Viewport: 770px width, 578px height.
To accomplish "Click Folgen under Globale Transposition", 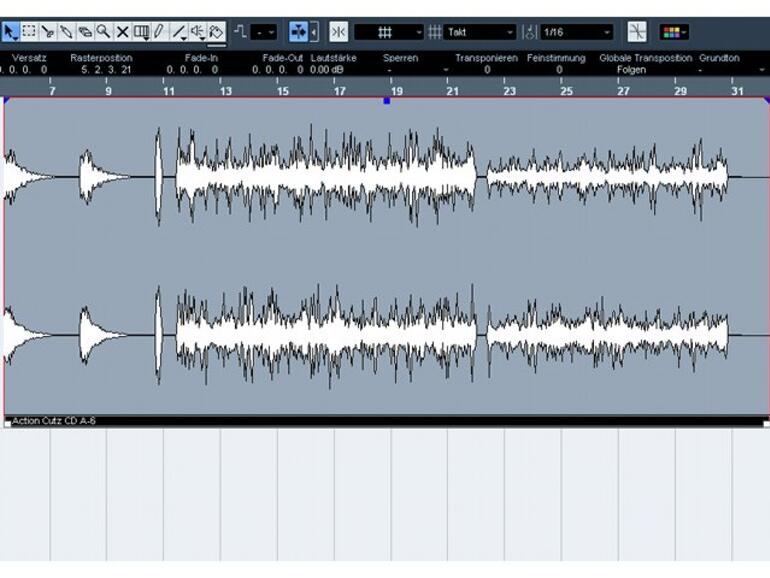I will click(631, 70).
